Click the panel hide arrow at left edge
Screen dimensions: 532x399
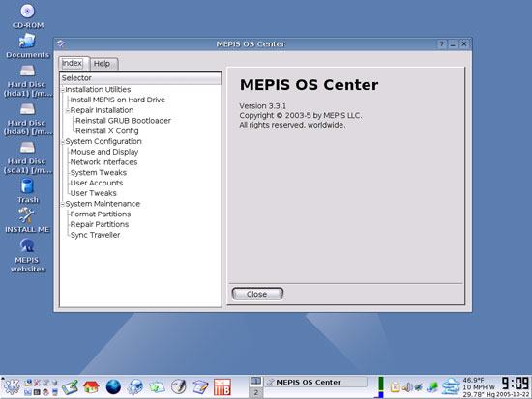point(2,379)
